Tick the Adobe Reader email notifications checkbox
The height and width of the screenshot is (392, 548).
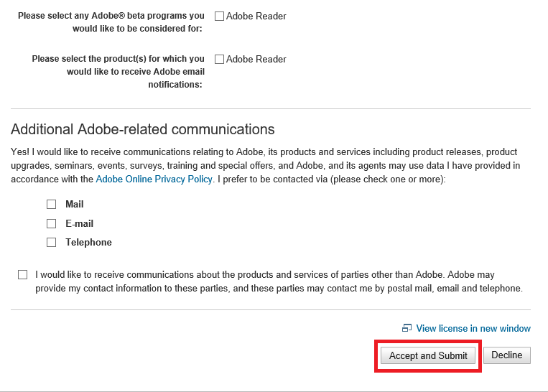[220, 60]
